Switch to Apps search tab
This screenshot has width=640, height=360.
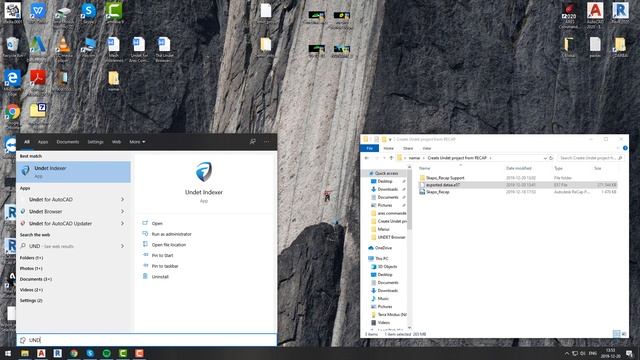click(x=43, y=142)
